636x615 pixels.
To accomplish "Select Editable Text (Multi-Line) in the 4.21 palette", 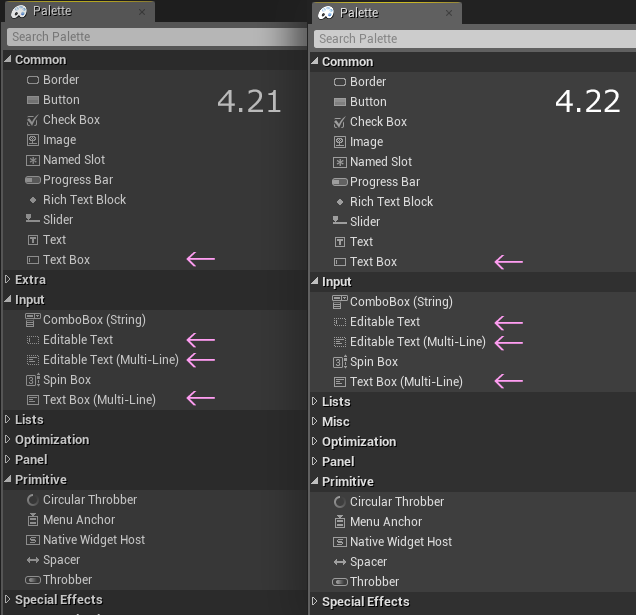I will (111, 360).
